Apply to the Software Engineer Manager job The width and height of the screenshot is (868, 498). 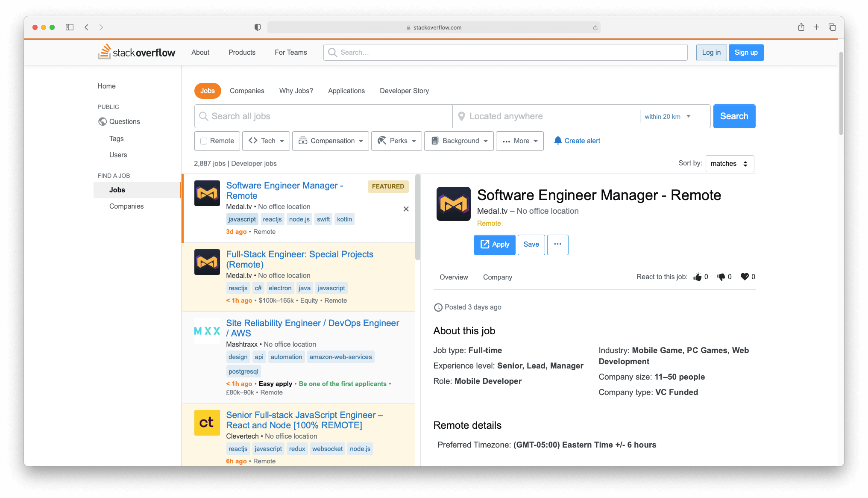point(494,245)
